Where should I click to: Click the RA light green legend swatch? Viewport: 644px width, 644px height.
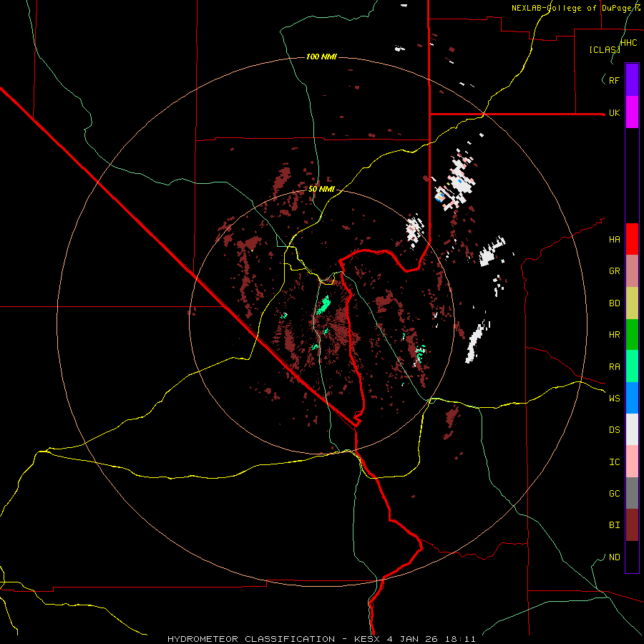(632, 366)
